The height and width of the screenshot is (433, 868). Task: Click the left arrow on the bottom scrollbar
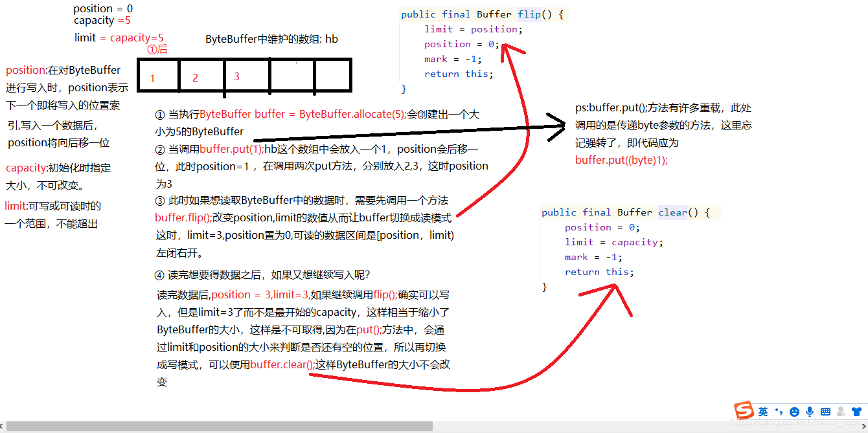[4, 427]
